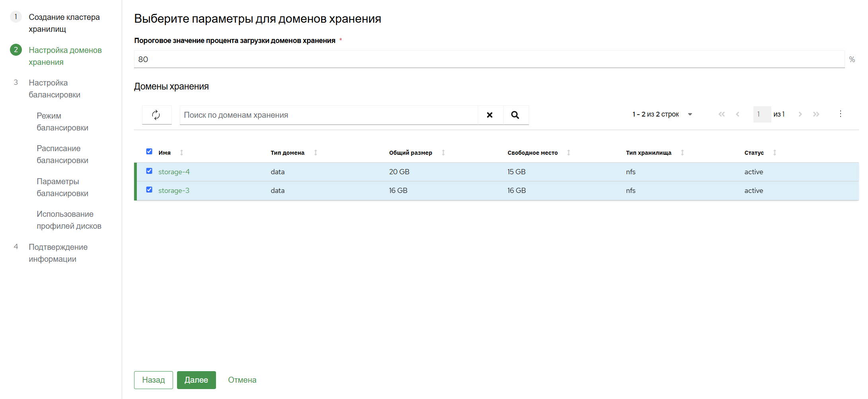Focus the threshold percentage field with 80
This screenshot has height=399, width=868.
click(x=489, y=59)
